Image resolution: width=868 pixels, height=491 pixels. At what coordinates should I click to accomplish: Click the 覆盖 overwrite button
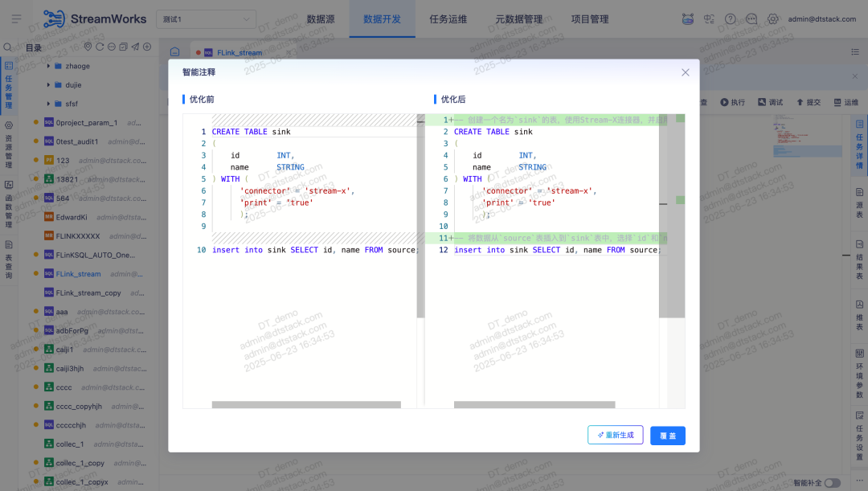668,436
